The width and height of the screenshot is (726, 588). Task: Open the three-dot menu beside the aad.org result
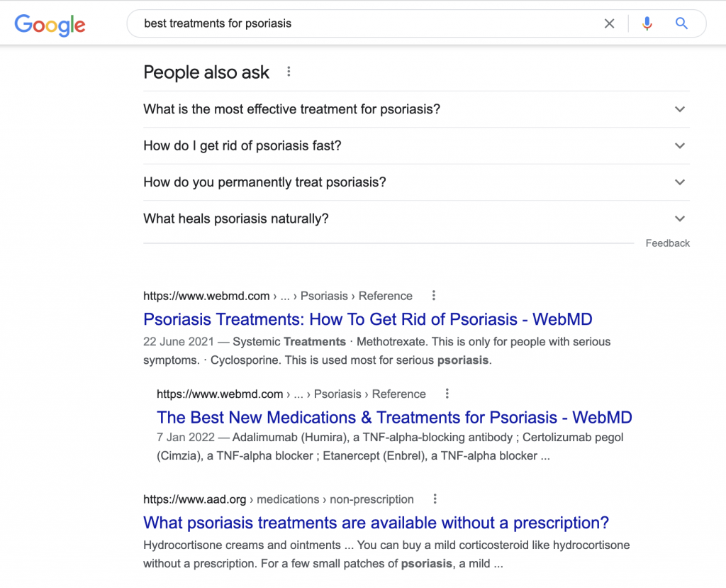[435, 499]
